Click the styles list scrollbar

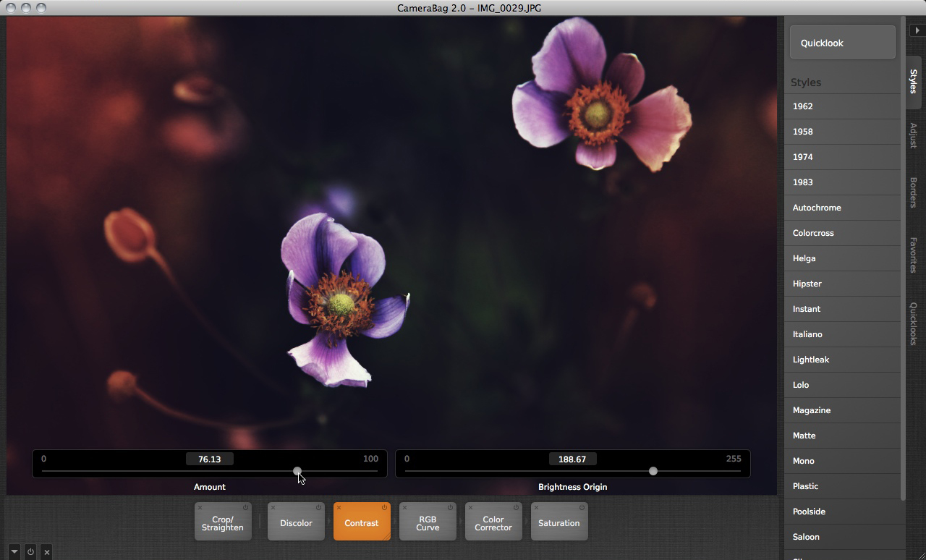[x=903, y=258]
